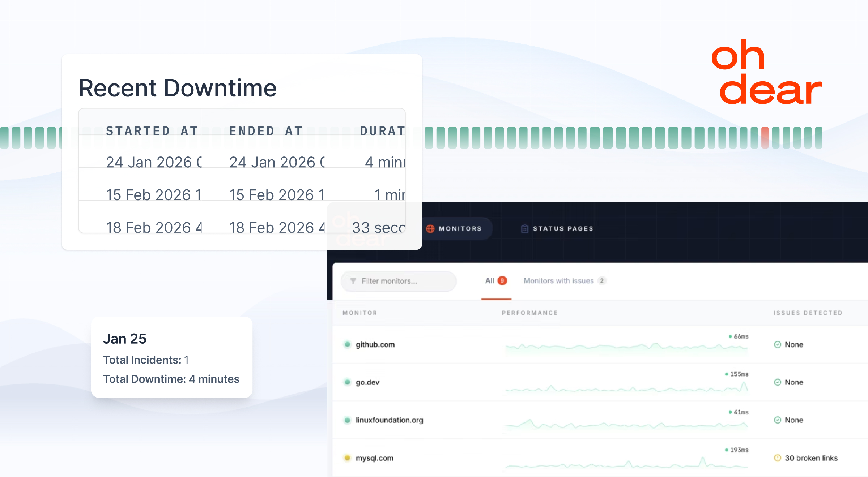Click the warning icon beside 30 broken links
Image resolution: width=868 pixels, height=477 pixels.
tap(778, 458)
